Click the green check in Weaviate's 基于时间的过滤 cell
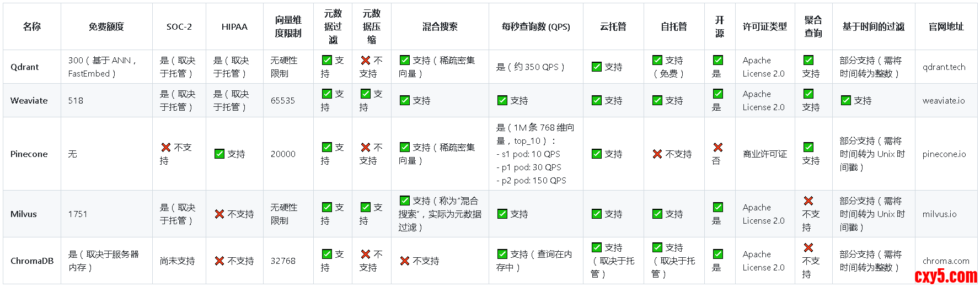The height and width of the screenshot is (287, 980). point(846,101)
